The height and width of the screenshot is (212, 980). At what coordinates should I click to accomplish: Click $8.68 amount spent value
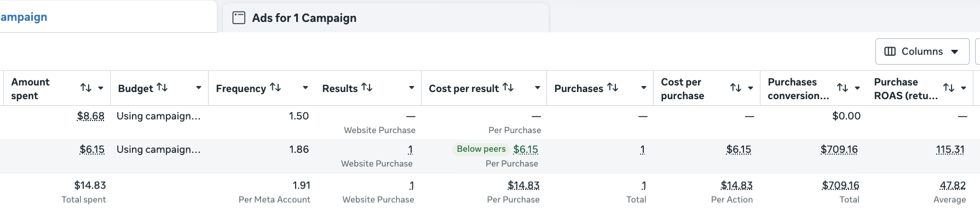pos(91,116)
